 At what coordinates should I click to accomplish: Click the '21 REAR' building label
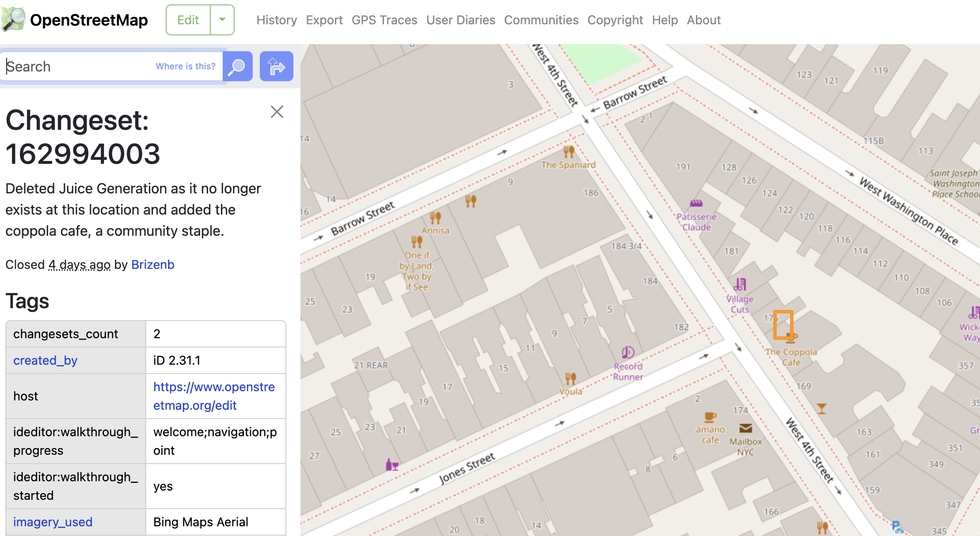point(371,365)
